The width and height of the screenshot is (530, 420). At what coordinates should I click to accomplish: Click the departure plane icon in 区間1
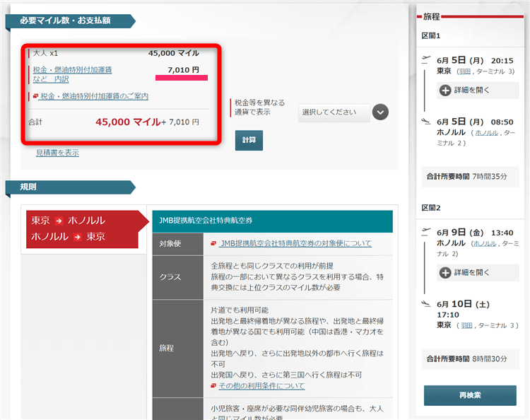[425, 59]
